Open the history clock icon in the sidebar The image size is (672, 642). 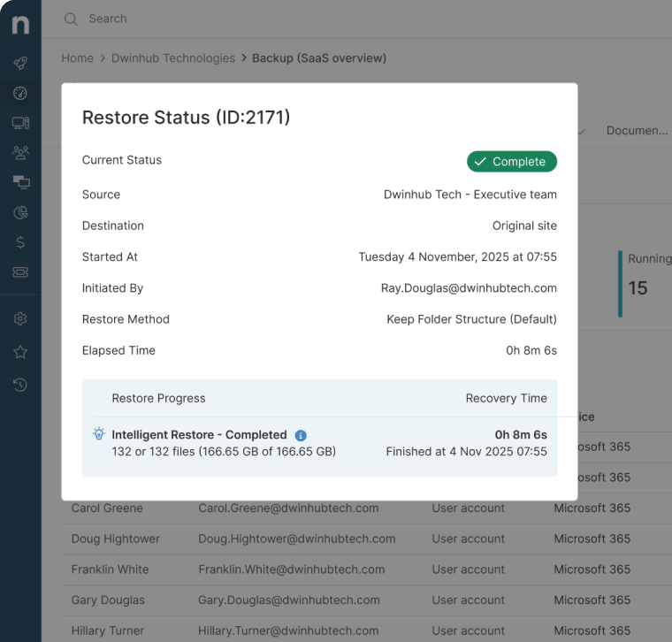(20, 385)
